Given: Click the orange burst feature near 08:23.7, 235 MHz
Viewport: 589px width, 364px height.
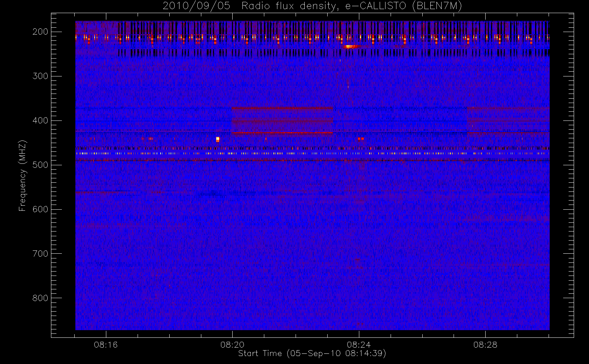Looking at the screenshot, I should point(351,47).
